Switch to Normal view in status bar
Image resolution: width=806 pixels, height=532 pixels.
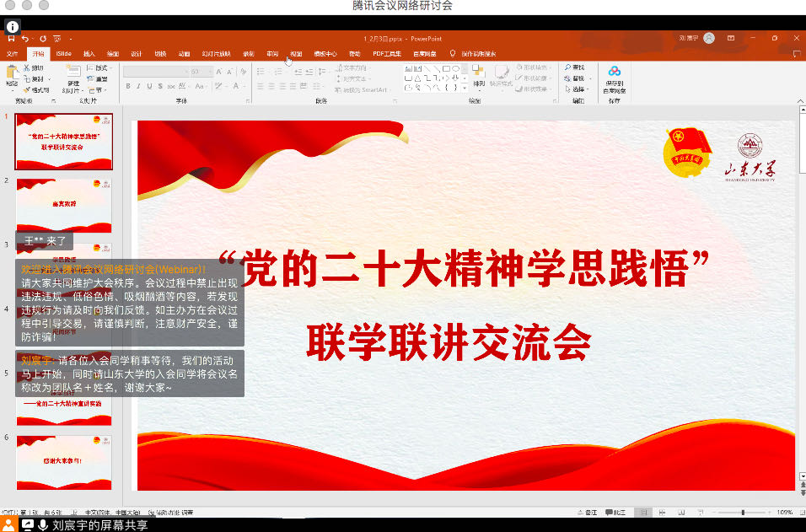643,513
